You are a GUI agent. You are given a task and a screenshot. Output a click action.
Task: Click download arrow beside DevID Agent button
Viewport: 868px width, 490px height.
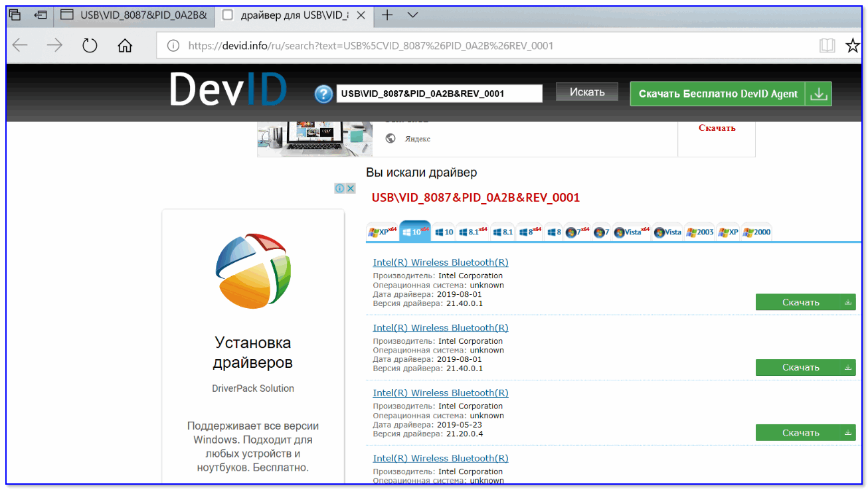point(819,94)
